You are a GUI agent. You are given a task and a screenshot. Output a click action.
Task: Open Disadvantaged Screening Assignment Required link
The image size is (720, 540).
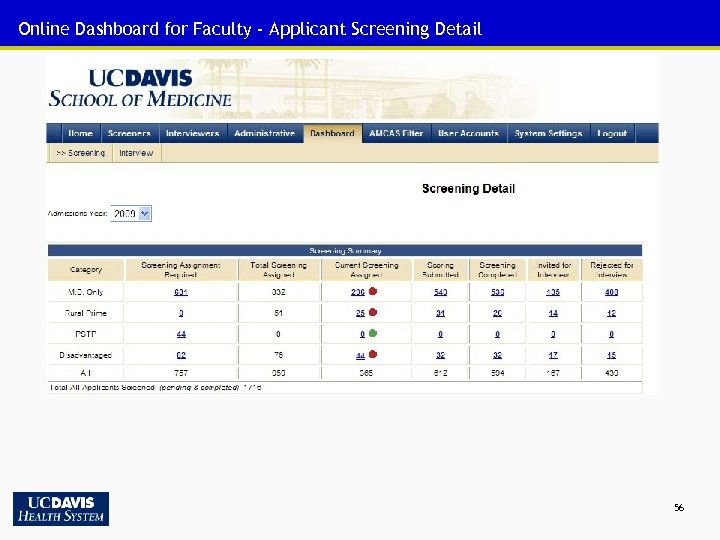pos(181,355)
